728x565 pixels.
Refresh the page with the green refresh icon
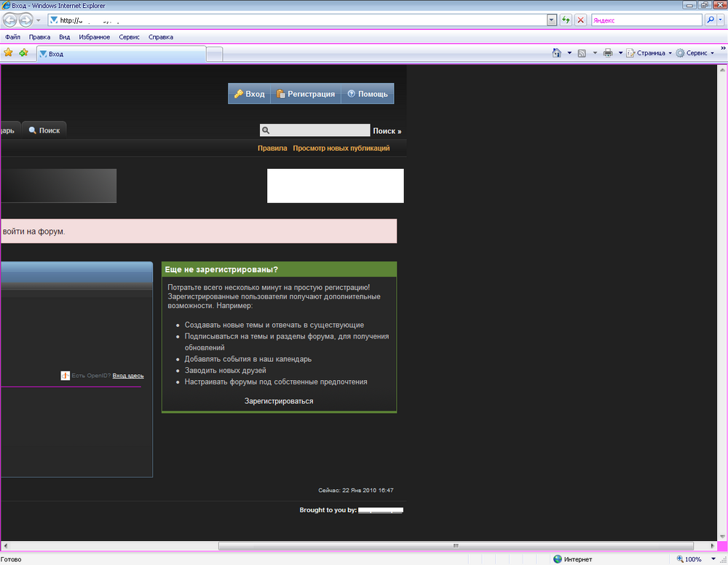point(566,20)
